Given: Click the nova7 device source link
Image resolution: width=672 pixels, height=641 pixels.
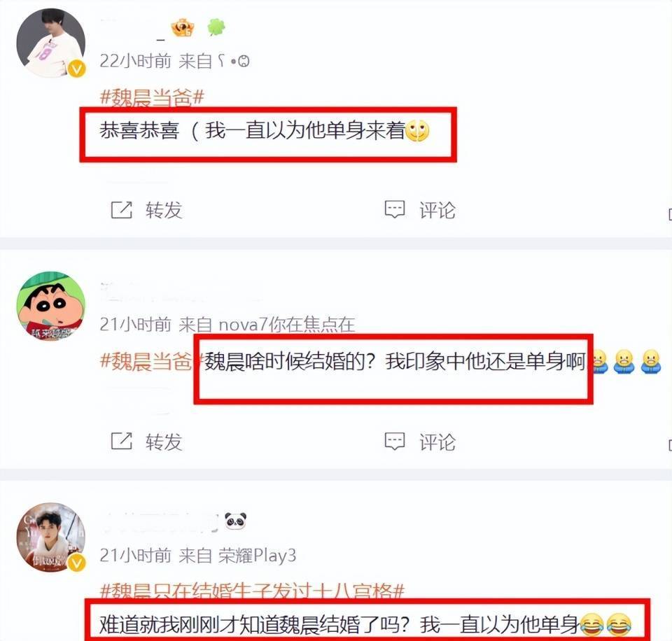Looking at the screenshot, I should (287, 325).
